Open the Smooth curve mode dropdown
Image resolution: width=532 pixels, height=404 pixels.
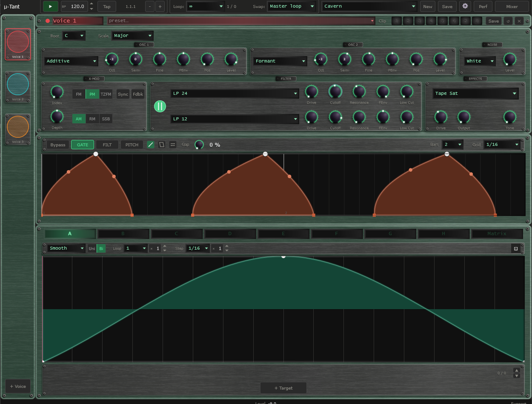[x=66, y=248]
